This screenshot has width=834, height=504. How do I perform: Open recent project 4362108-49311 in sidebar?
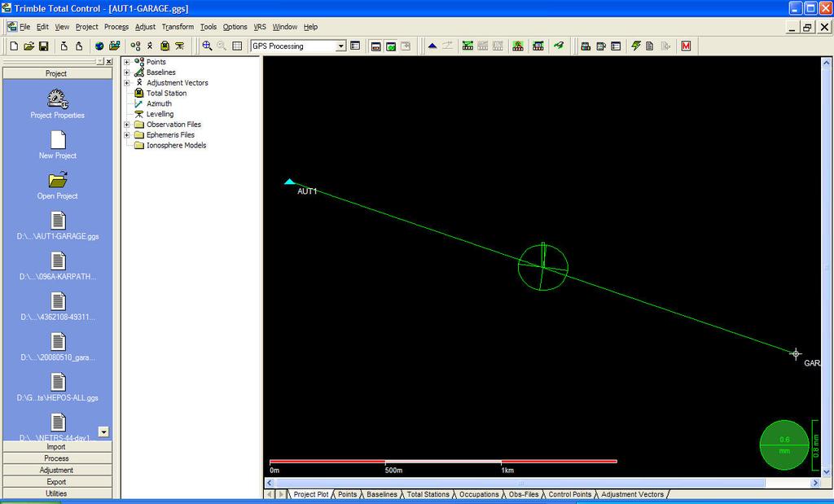click(x=58, y=306)
